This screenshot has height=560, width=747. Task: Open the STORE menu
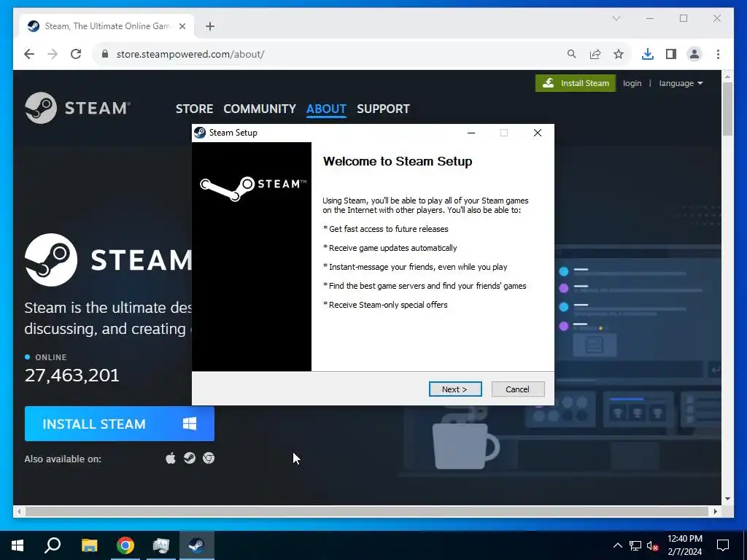(x=194, y=109)
